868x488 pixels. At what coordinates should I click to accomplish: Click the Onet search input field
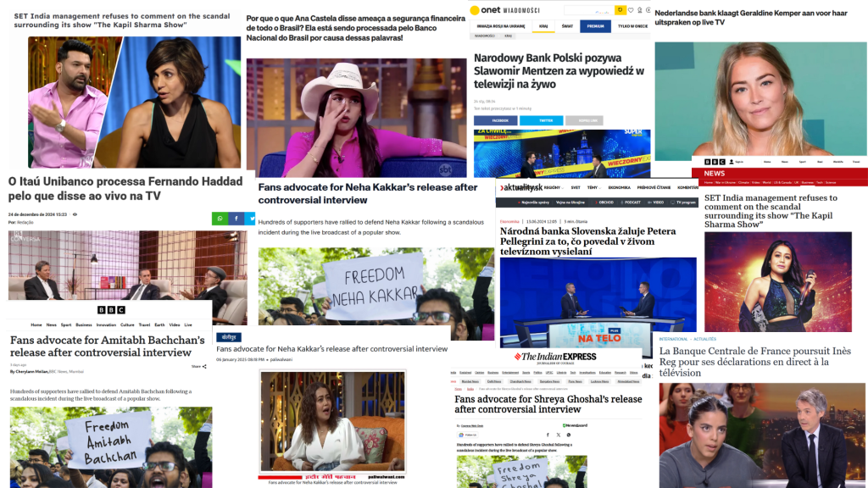tap(589, 10)
